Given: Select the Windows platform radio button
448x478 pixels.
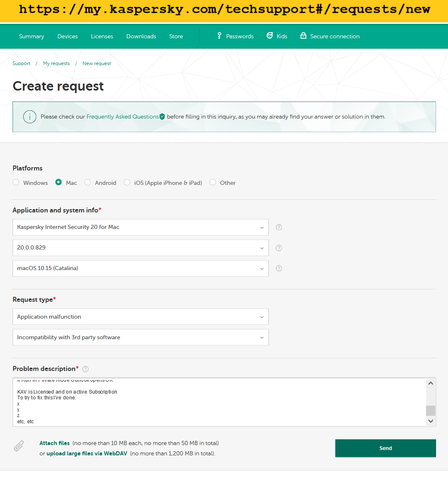Looking at the screenshot, I should tap(16, 182).
